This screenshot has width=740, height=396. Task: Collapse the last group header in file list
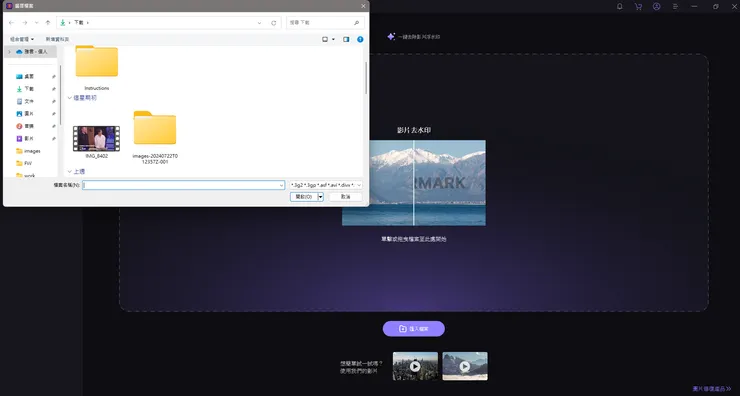(x=76, y=171)
